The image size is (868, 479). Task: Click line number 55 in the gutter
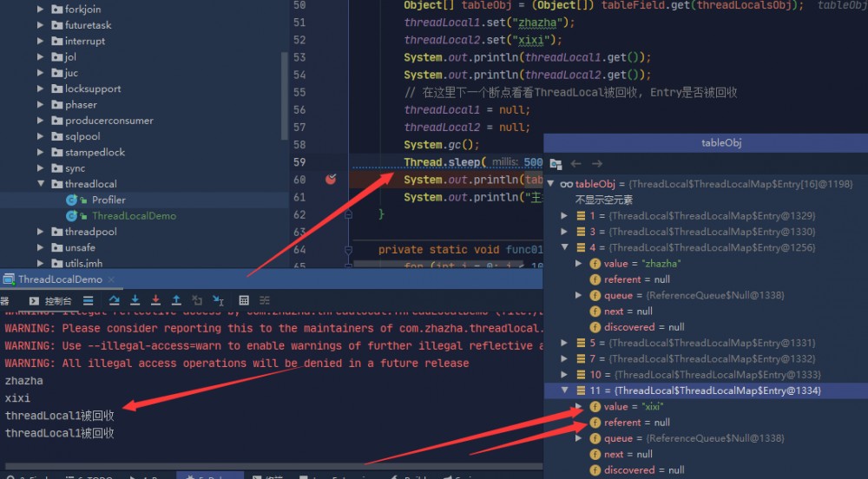coord(299,92)
